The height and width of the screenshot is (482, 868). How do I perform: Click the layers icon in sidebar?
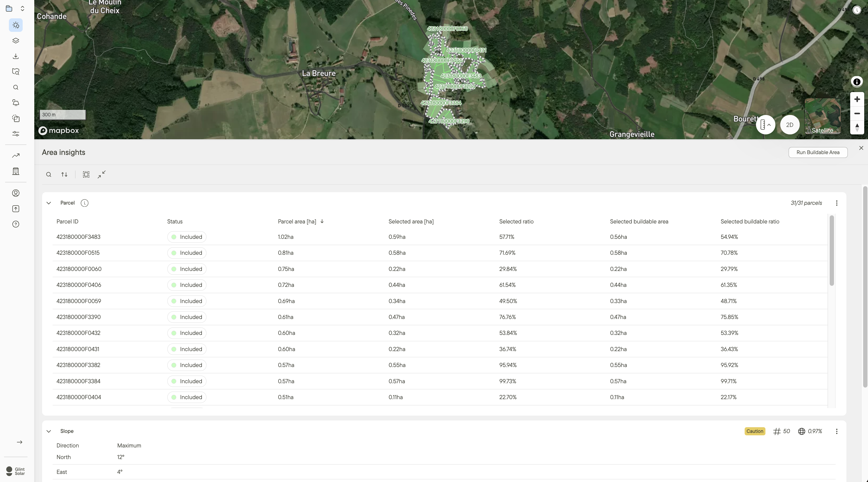(x=15, y=41)
